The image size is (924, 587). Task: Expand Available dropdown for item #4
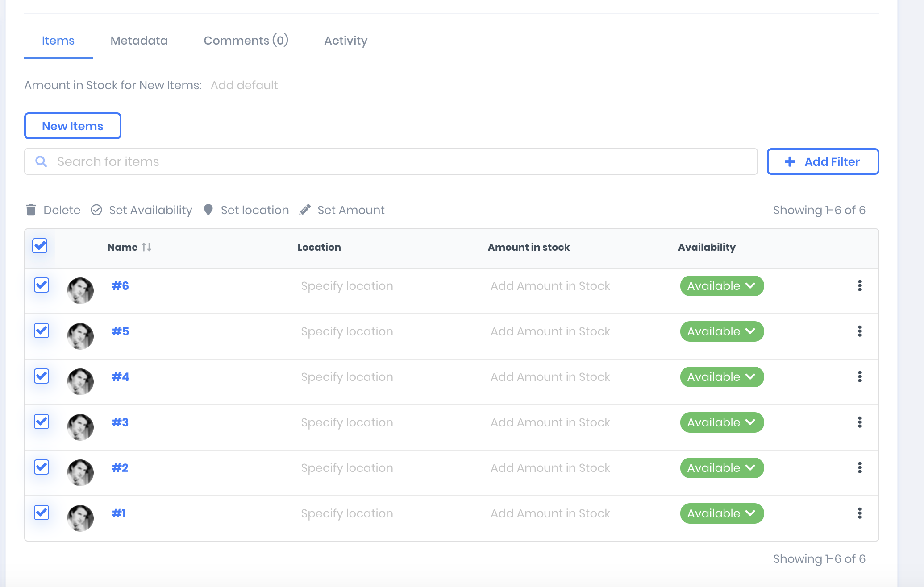pos(721,377)
